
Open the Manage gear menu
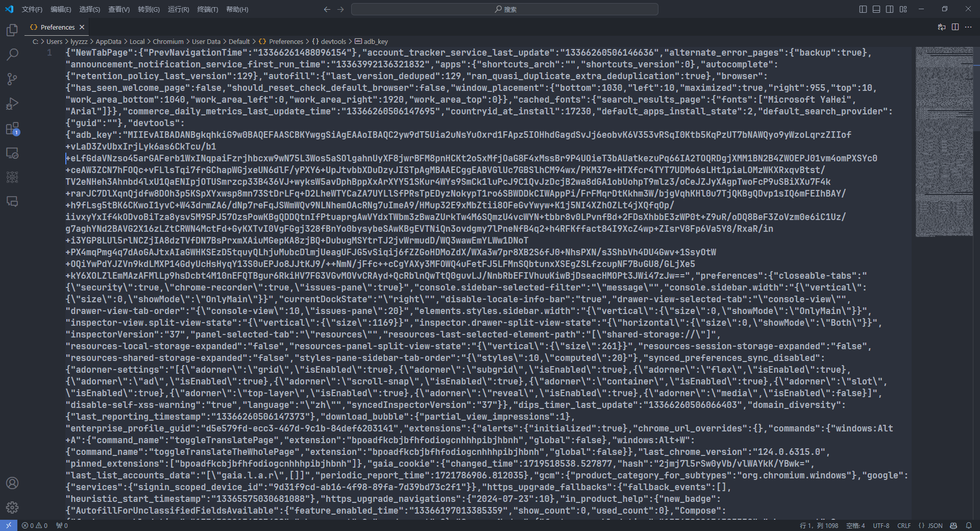coord(12,508)
